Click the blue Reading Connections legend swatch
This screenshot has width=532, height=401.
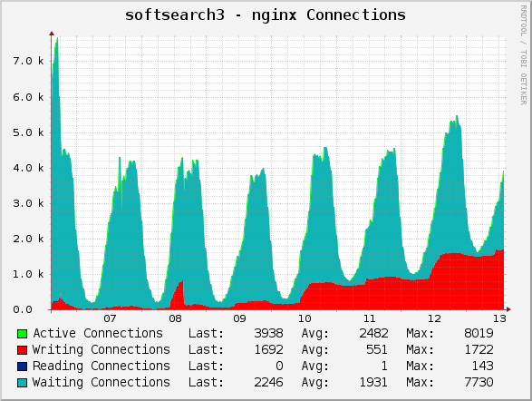click(x=22, y=367)
